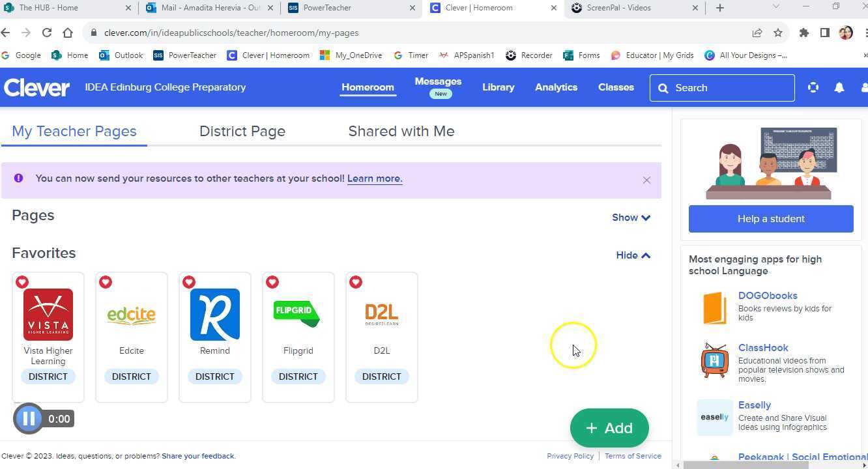Go back to the previous page

pyautogui.click(x=6, y=33)
